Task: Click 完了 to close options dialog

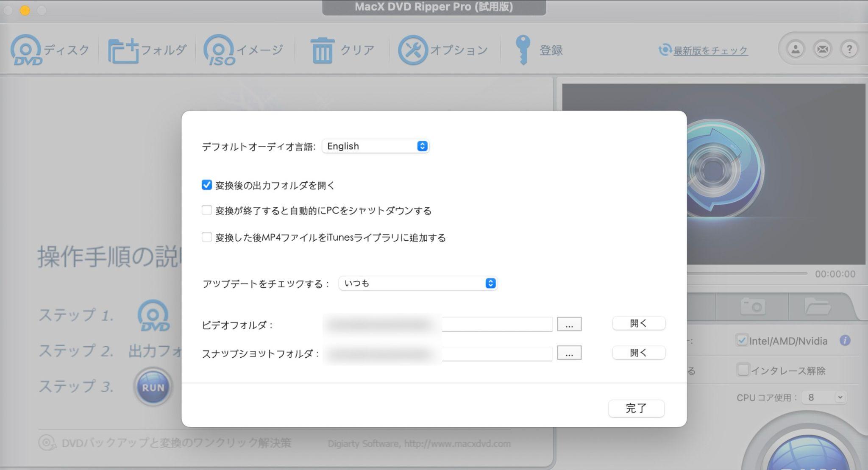Action: tap(636, 409)
